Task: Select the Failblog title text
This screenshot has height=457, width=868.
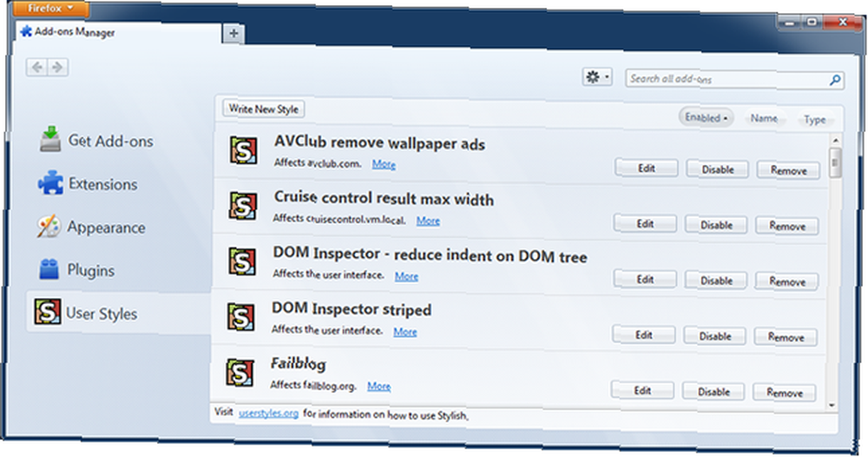Action: (298, 363)
